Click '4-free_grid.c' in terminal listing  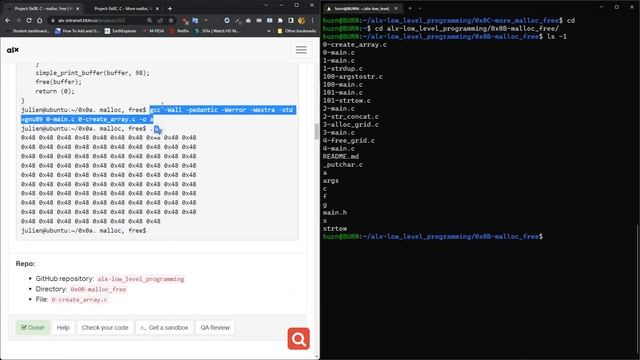pos(349,140)
